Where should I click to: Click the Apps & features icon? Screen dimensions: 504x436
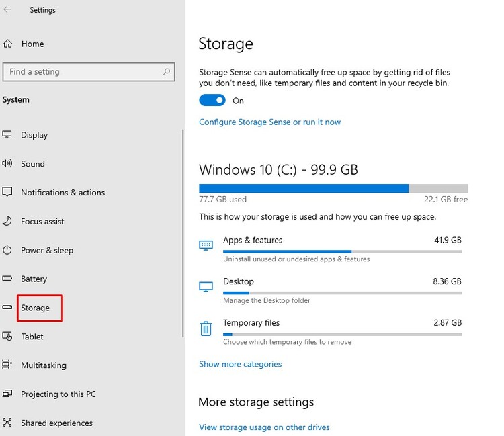(x=206, y=245)
